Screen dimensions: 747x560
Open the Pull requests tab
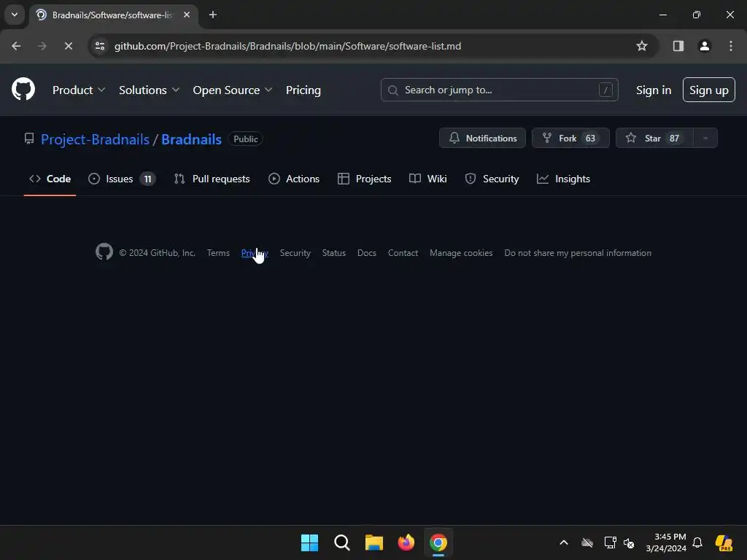[212, 179]
